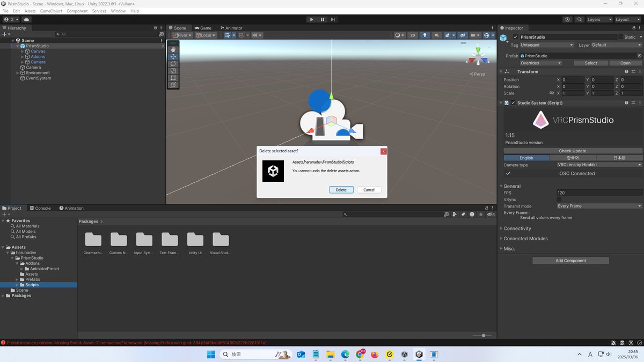The image size is (644, 362).
Task: Switch to Animation tab
Action: point(71,208)
